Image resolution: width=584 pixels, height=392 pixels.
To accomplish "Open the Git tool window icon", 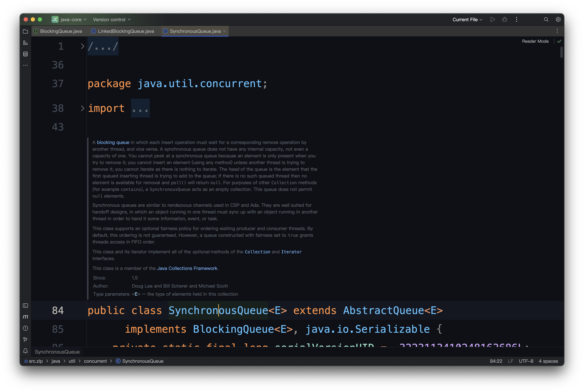I will pos(25,339).
